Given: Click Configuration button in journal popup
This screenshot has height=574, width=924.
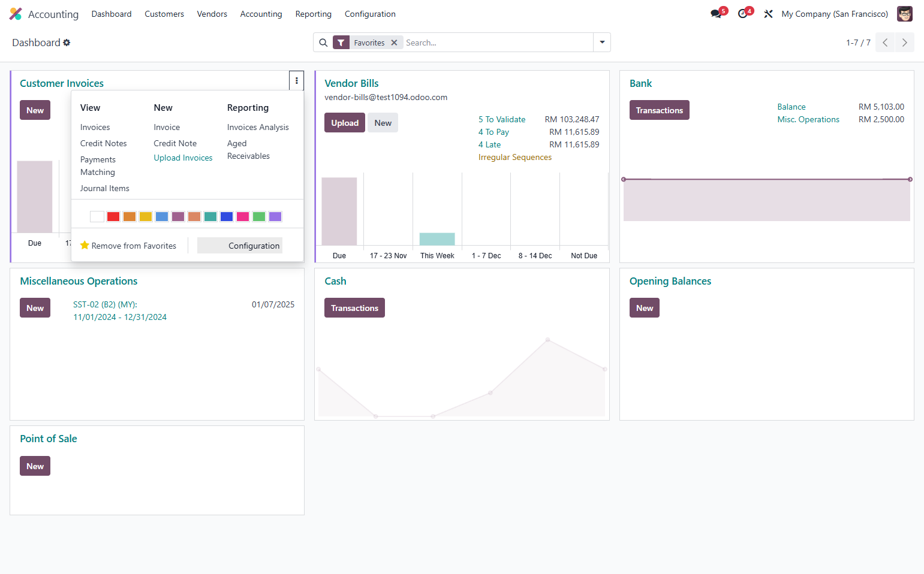Looking at the screenshot, I should click(x=240, y=246).
